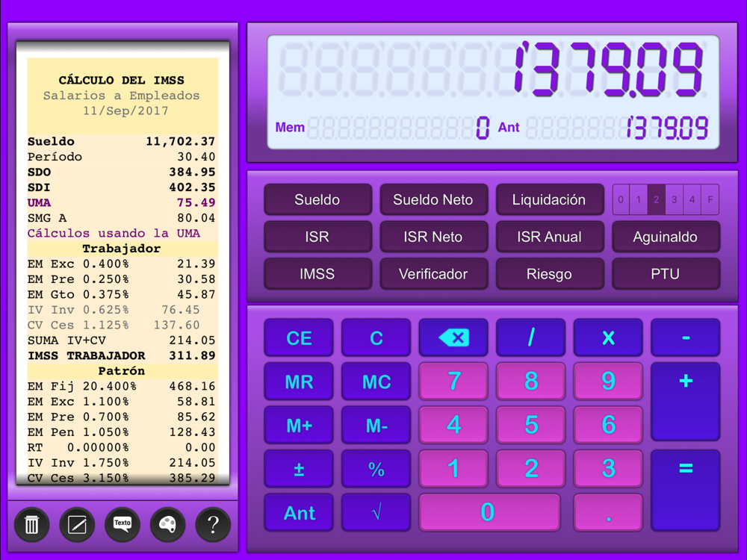
Task: Open the Riesgo function
Action: [549, 274]
